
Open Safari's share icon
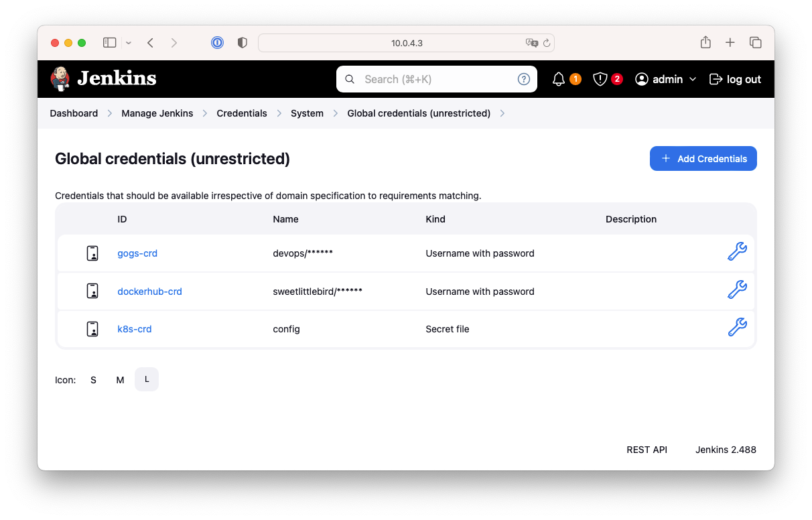(x=705, y=42)
